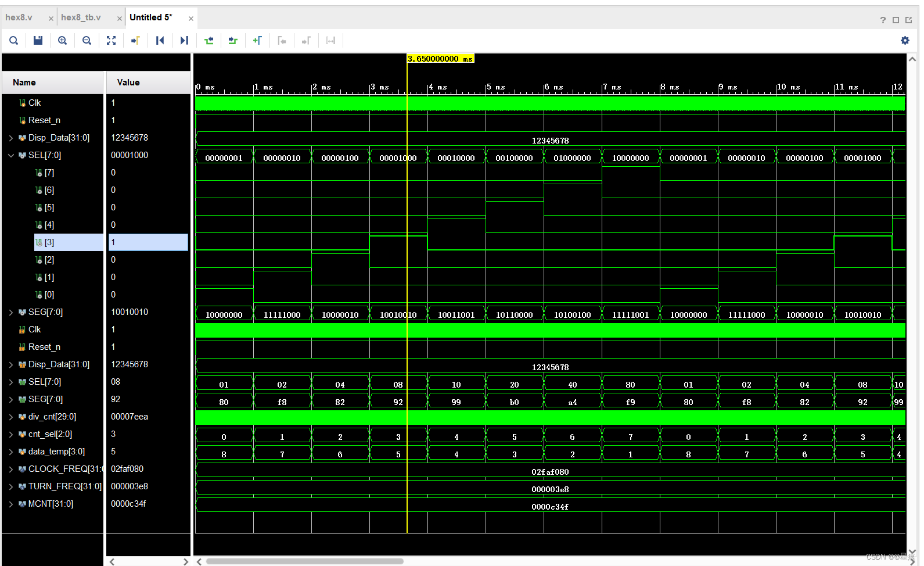Maximize the waveform panel

pyautogui.click(x=896, y=20)
